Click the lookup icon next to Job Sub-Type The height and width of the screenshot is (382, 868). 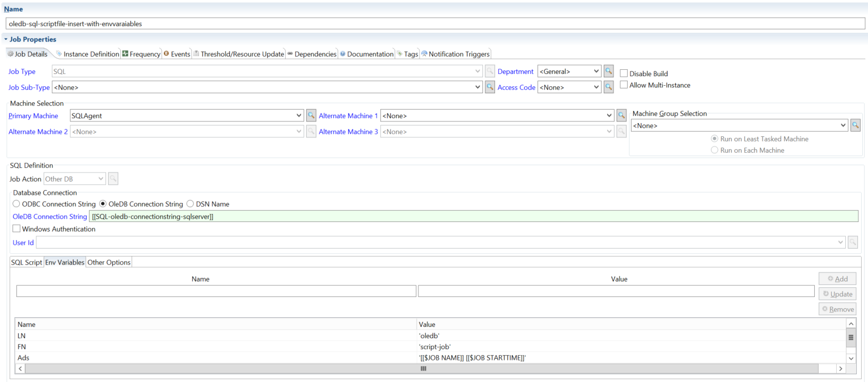pyautogui.click(x=490, y=87)
